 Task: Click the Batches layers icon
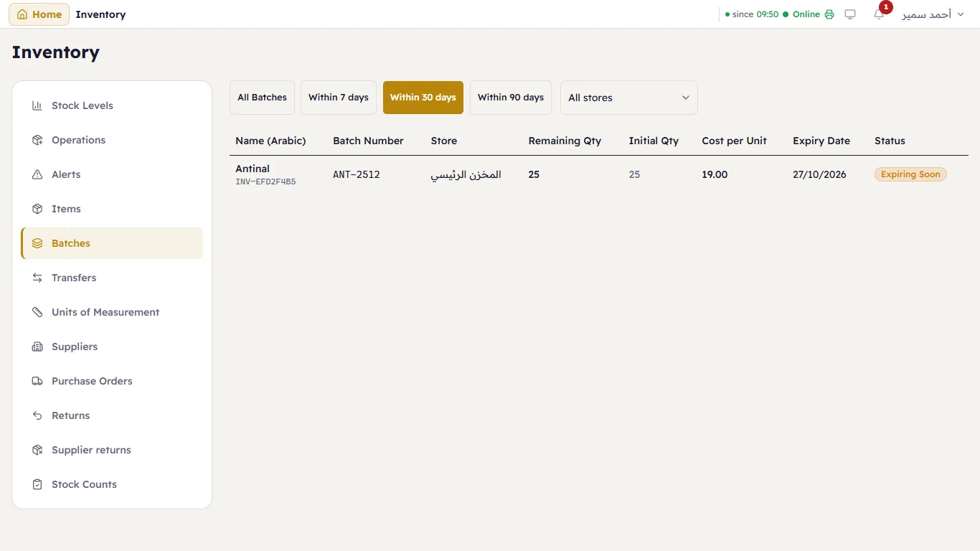click(x=37, y=243)
